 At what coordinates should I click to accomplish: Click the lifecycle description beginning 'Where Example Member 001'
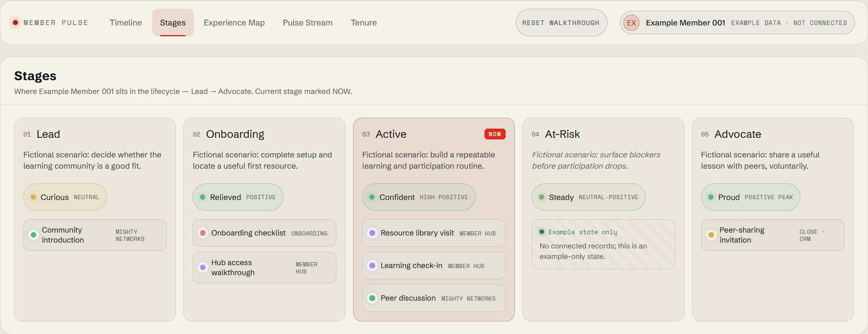coord(183,91)
